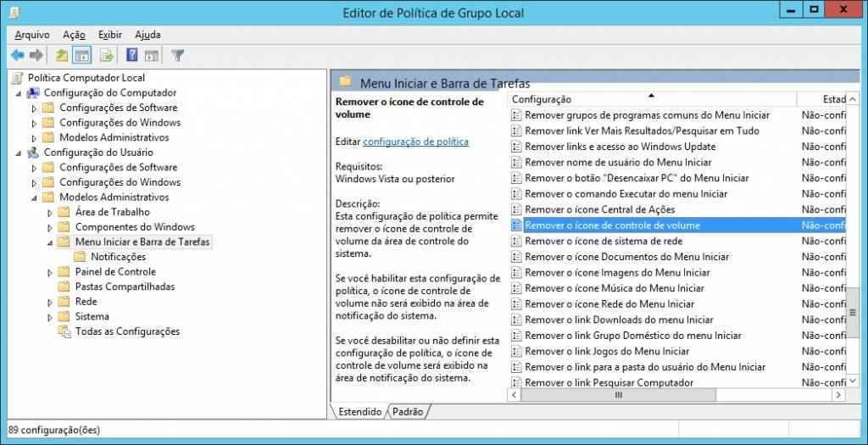Click the Configuração do Usuário user icon
This screenshot has height=445, width=868.
click(x=33, y=153)
